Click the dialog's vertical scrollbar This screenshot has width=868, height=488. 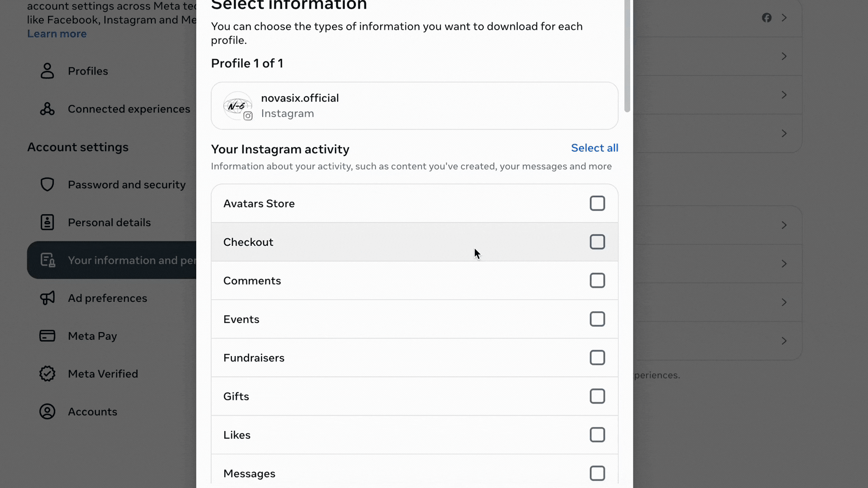[x=627, y=56]
